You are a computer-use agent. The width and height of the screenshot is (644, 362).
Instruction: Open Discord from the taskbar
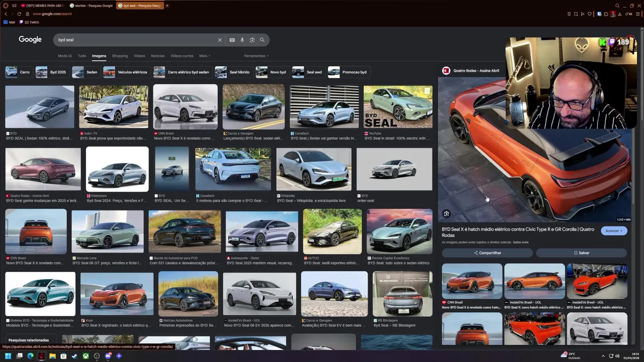(108, 356)
